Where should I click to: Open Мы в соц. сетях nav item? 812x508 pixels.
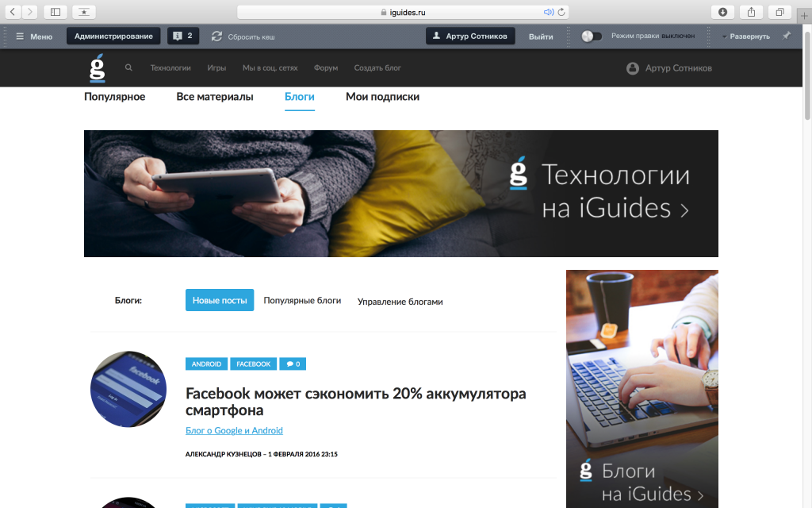(x=270, y=67)
